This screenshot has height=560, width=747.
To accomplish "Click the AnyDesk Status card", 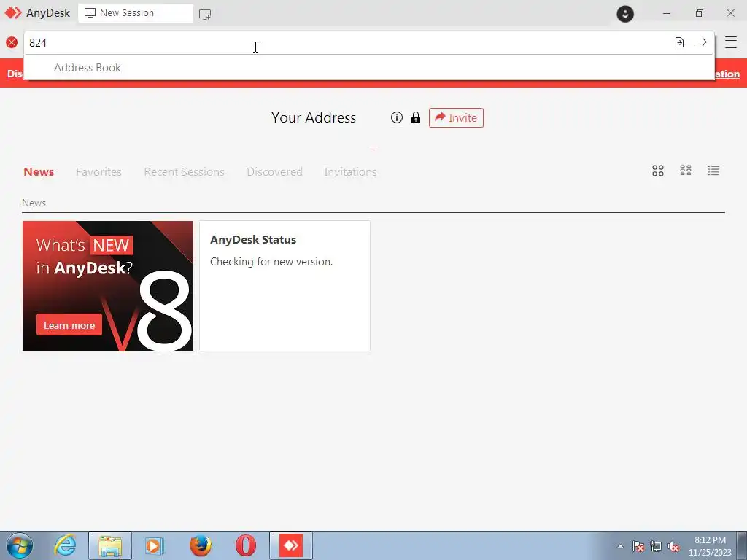I will [285, 286].
